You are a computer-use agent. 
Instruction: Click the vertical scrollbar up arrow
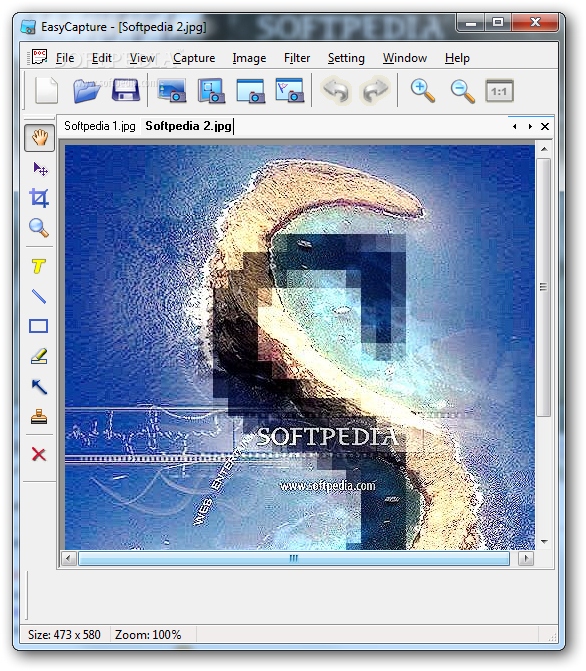point(544,149)
